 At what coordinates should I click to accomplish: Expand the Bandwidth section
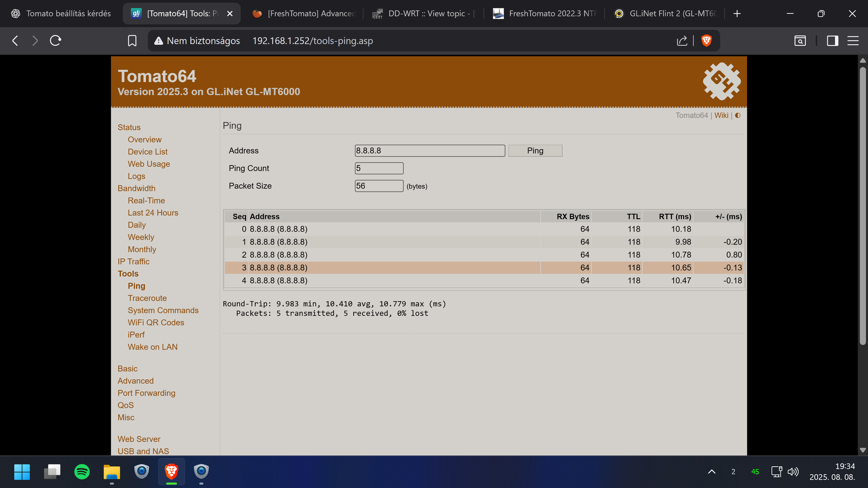tap(136, 188)
